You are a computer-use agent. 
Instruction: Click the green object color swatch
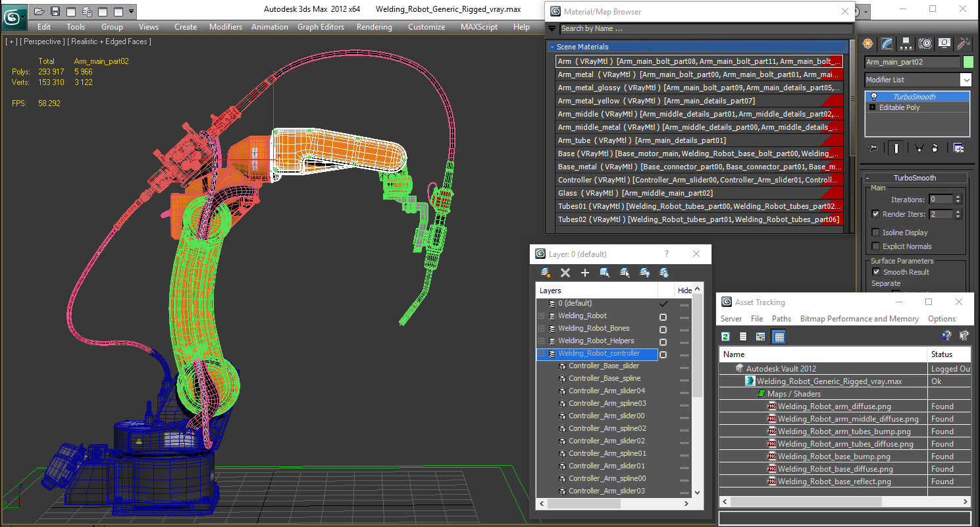[x=968, y=62]
